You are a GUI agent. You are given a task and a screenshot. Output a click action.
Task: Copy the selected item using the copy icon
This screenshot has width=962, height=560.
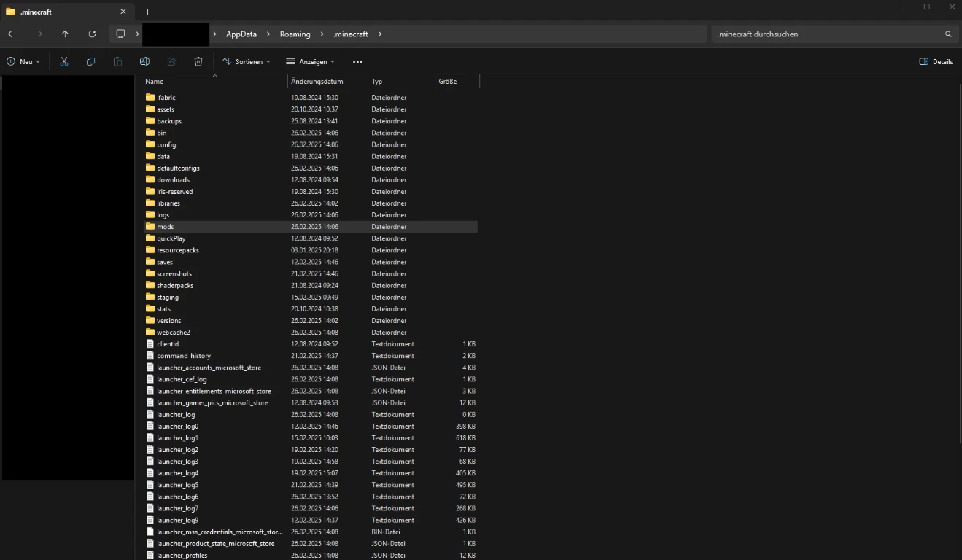pyautogui.click(x=90, y=61)
